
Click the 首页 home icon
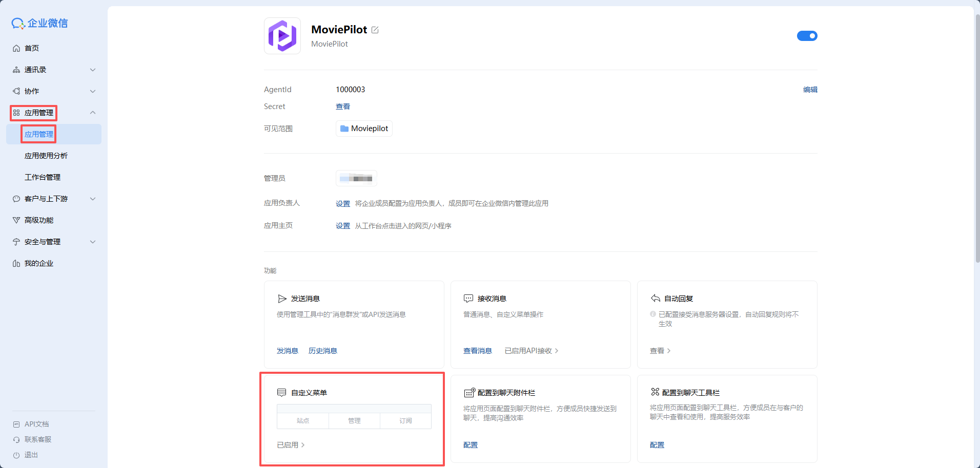(16, 48)
